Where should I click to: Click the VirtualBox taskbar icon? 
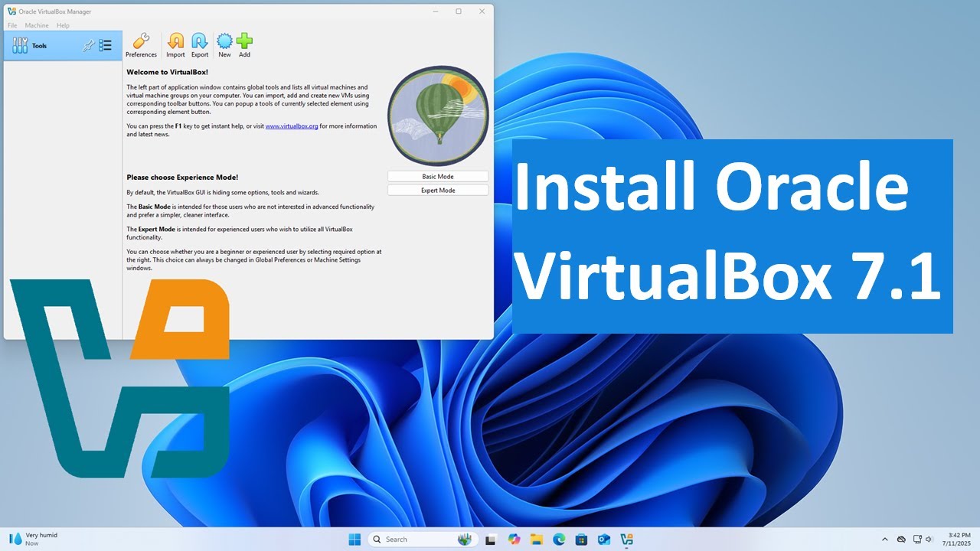click(x=626, y=540)
